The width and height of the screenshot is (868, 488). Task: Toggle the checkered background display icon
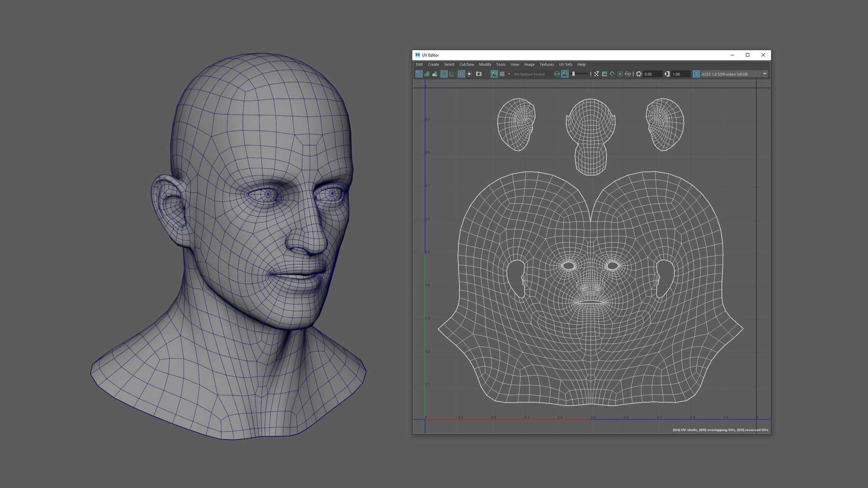click(x=502, y=74)
